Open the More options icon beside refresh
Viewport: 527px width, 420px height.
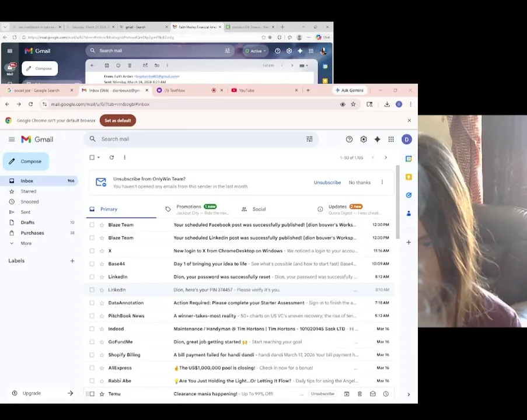tap(125, 157)
